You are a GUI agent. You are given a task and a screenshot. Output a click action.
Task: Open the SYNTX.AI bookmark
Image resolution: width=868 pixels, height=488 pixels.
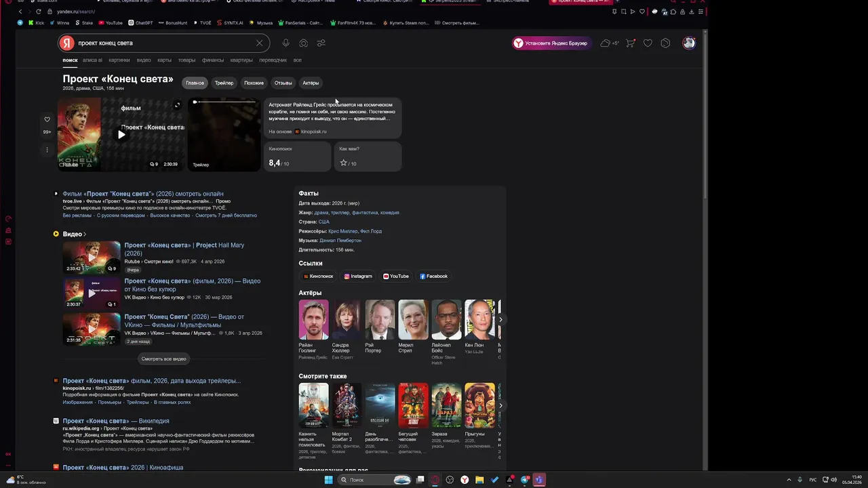(x=229, y=22)
